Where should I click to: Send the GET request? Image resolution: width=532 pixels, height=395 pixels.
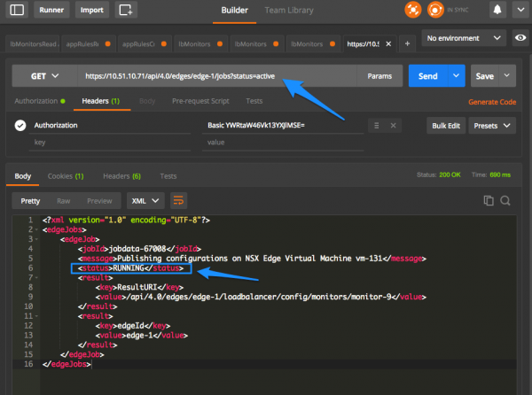pos(428,76)
